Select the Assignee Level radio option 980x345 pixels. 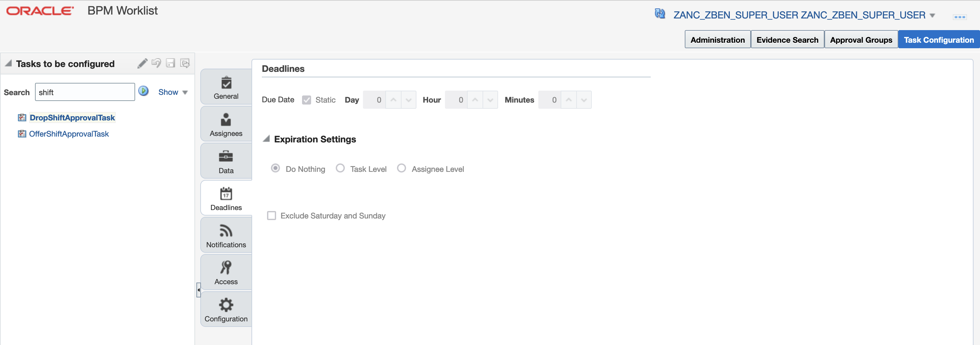[401, 168]
